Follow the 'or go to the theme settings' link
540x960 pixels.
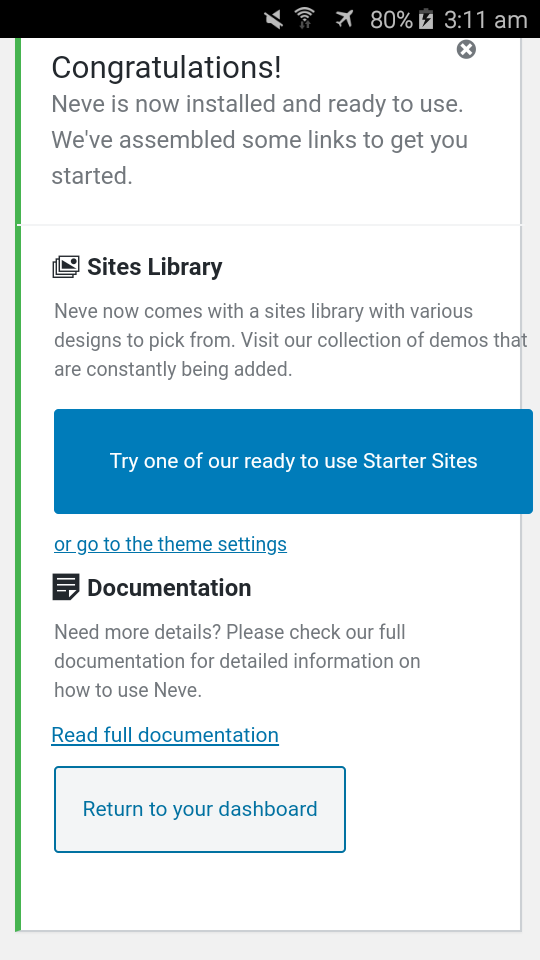(x=170, y=544)
